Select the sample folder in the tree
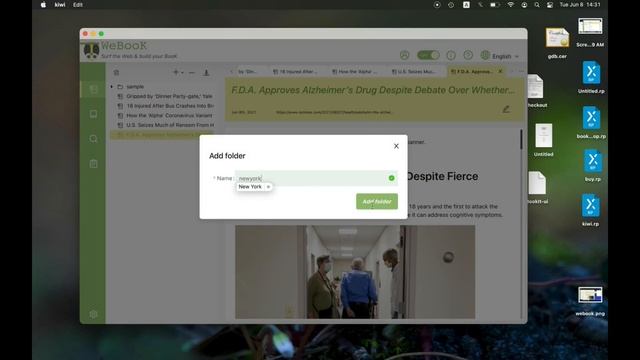 point(135,87)
